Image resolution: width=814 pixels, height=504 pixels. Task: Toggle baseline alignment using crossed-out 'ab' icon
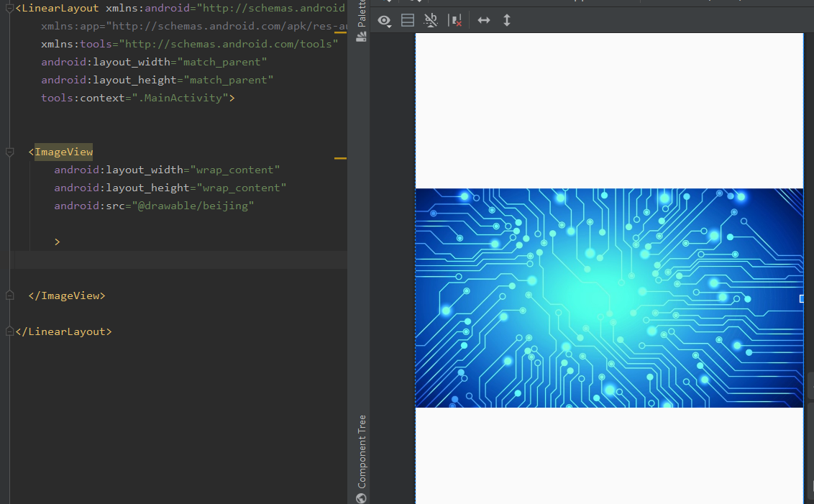pyautogui.click(x=430, y=20)
